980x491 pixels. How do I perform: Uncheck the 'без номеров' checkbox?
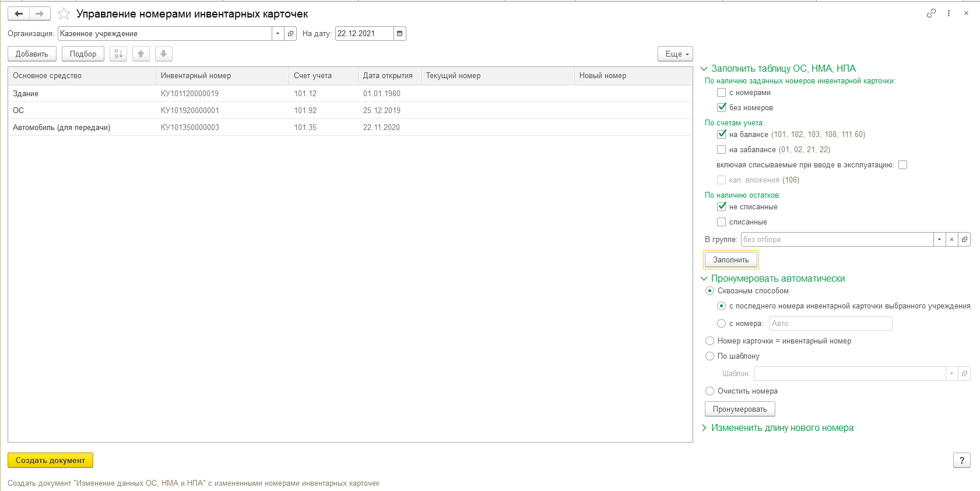pos(722,107)
